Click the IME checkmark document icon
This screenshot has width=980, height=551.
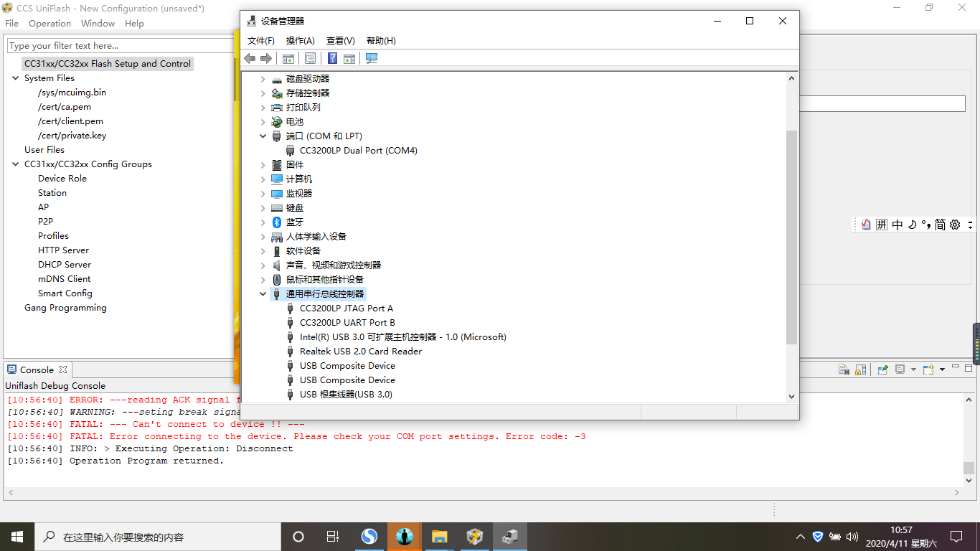866,225
